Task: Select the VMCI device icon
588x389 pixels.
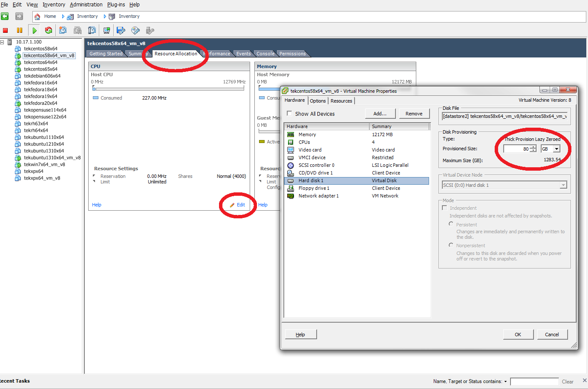Action: click(x=291, y=157)
